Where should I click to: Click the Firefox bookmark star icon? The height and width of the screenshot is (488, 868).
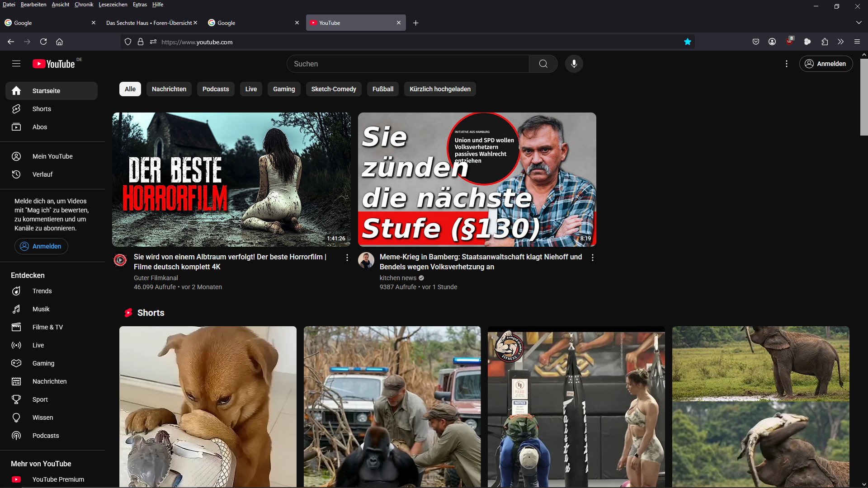(687, 42)
